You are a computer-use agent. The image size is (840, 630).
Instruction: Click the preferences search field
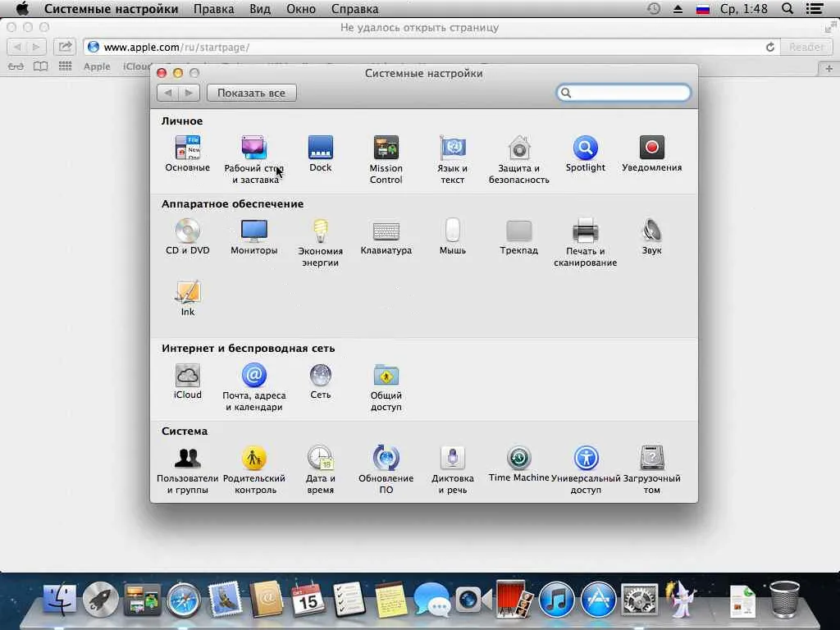pos(623,93)
